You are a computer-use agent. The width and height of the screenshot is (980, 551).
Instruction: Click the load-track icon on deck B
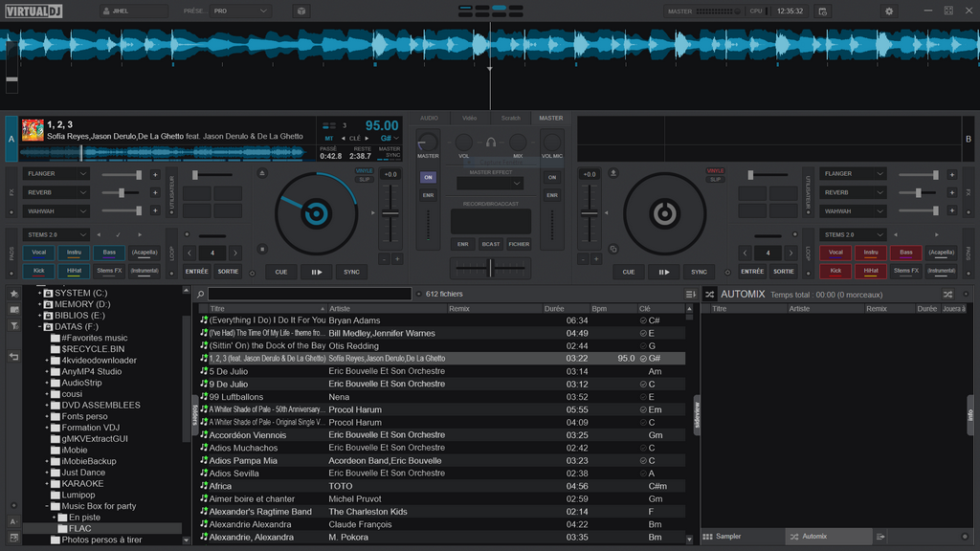(613, 173)
